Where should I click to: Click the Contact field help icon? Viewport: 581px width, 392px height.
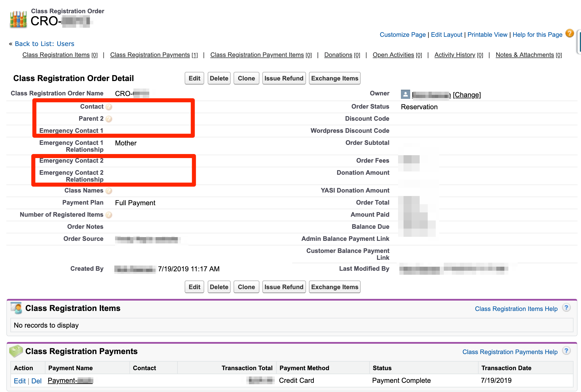[109, 107]
